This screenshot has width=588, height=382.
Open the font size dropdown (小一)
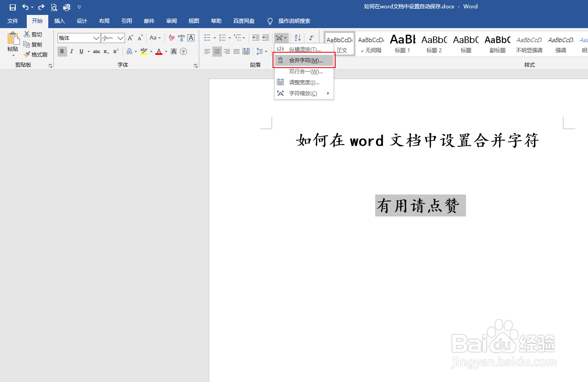[x=121, y=38]
